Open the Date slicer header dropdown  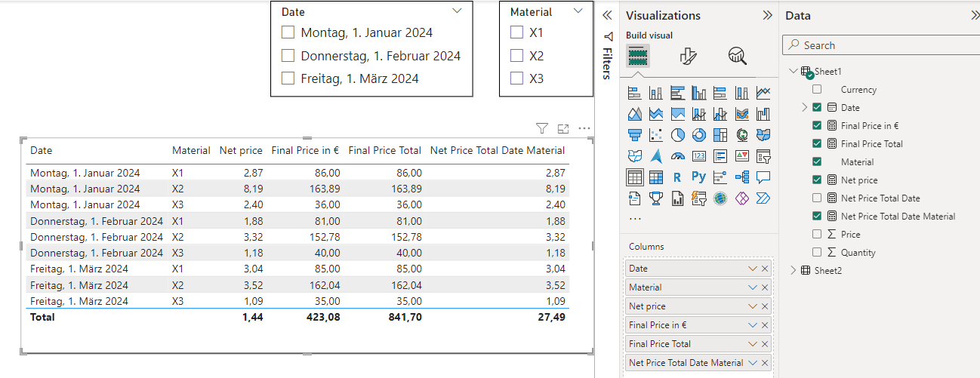click(457, 11)
